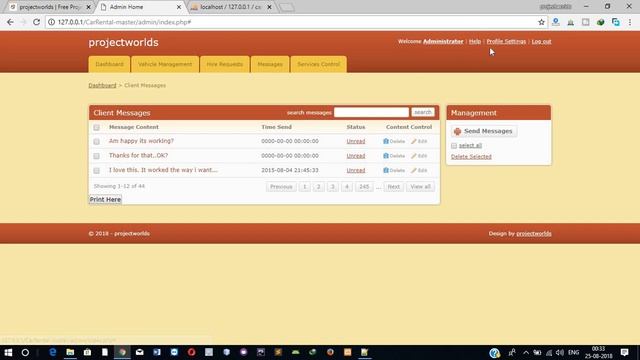Click the footer 'projectworlds' design link
Screen dimensions: 640x360
coord(534,233)
